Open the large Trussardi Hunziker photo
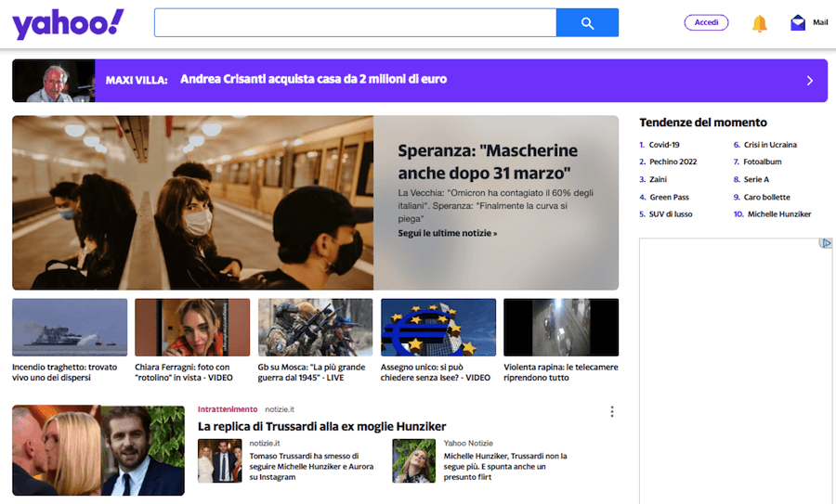Screen dimensions: 836x504 coord(98,451)
